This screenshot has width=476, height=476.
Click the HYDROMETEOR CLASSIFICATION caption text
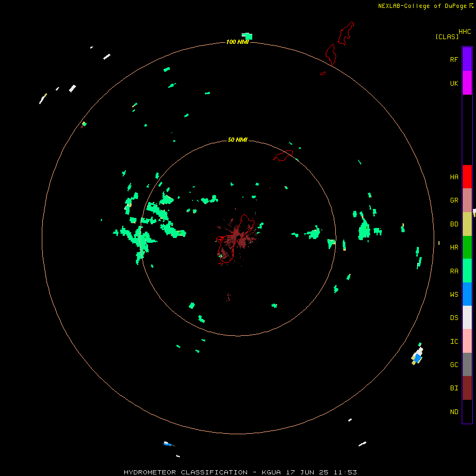pos(186,472)
